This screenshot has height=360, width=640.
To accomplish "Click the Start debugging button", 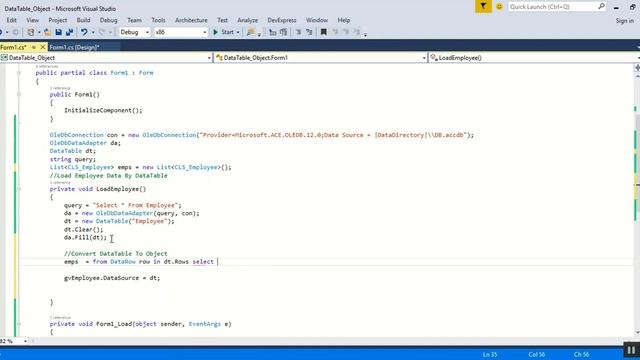I will click(223, 32).
